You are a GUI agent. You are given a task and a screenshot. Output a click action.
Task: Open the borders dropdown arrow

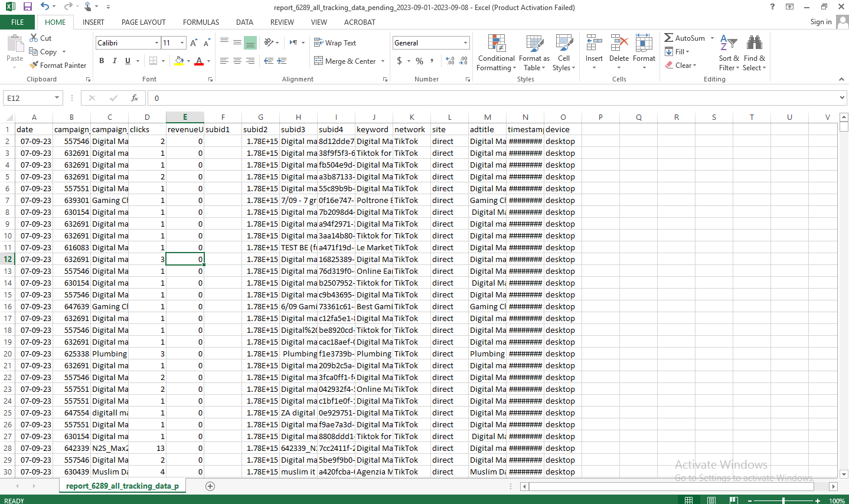click(162, 61)
